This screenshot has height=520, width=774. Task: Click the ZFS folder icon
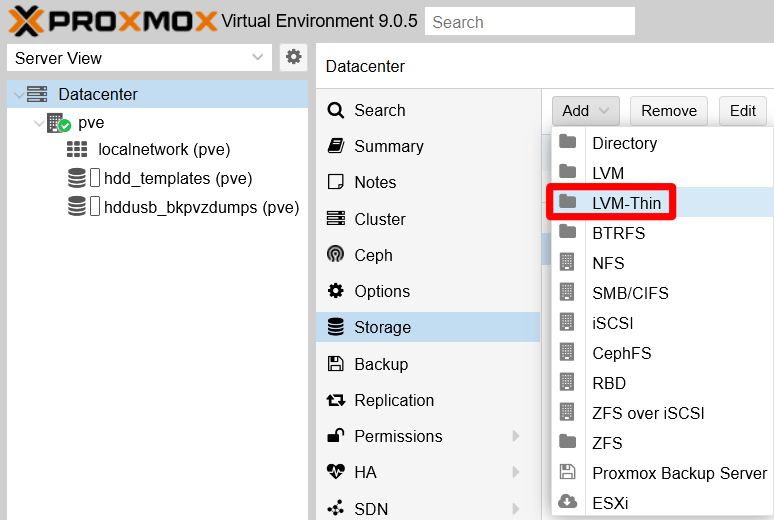pyautogui.click(x=568, y=441)
